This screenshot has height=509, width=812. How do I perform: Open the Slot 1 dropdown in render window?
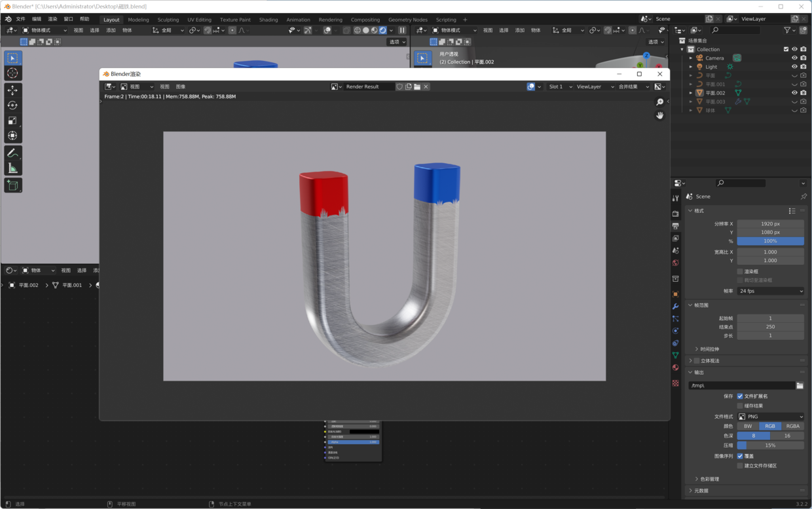(x=560, y=86)
